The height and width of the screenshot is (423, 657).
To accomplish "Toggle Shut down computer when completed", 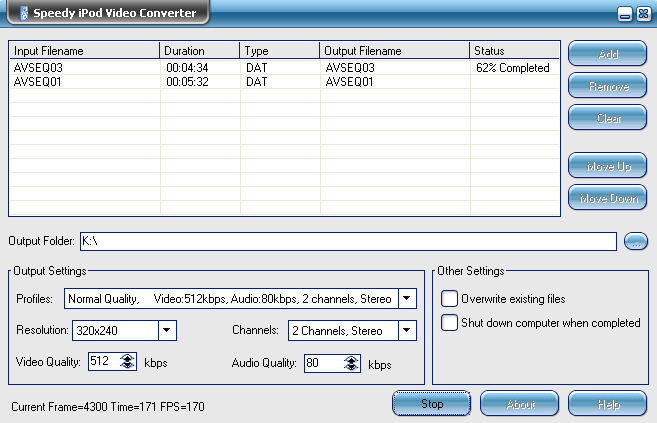I will [450, 322].
